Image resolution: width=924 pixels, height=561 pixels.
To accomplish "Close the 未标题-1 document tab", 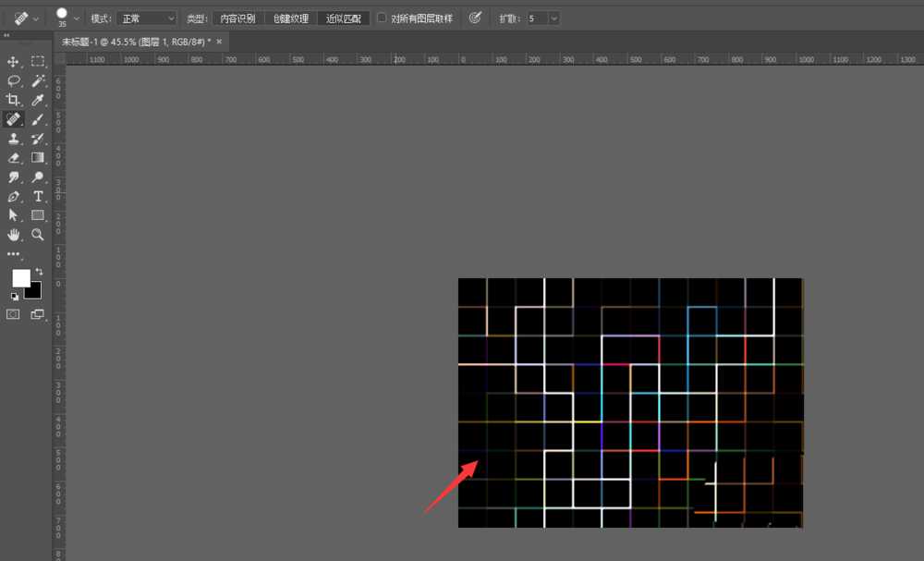I will tap(219, 42).
